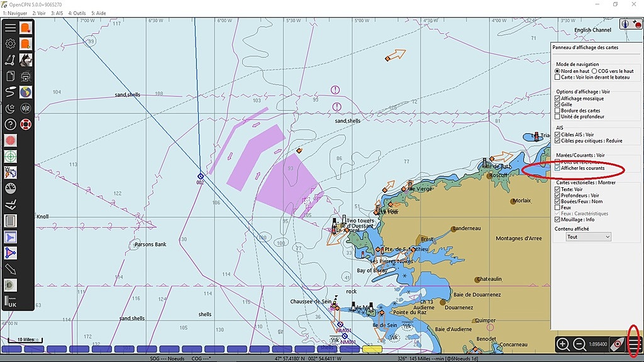Select the yellow chart bar segment
The width and height of the screenshot is (644, 362).
372,349
